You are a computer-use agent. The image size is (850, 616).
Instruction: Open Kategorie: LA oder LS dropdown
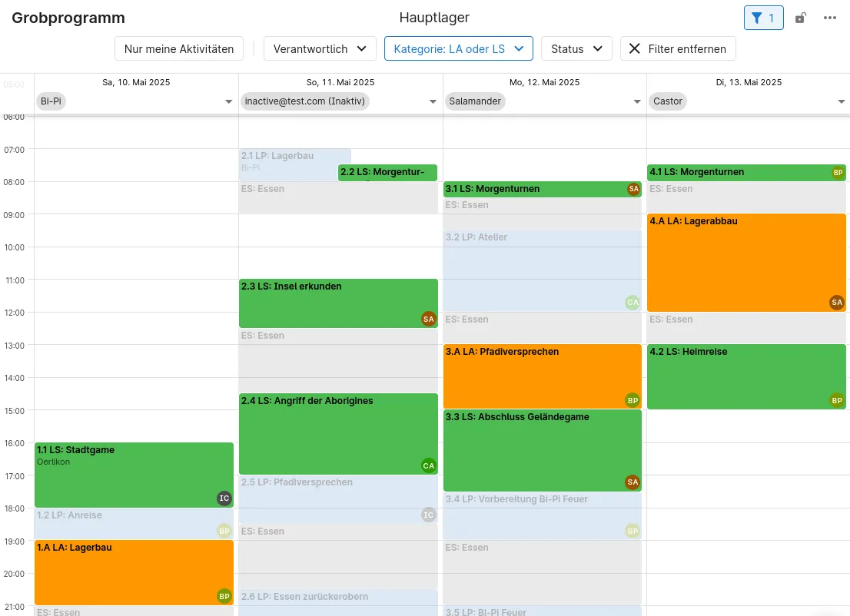tap(459, 48)
